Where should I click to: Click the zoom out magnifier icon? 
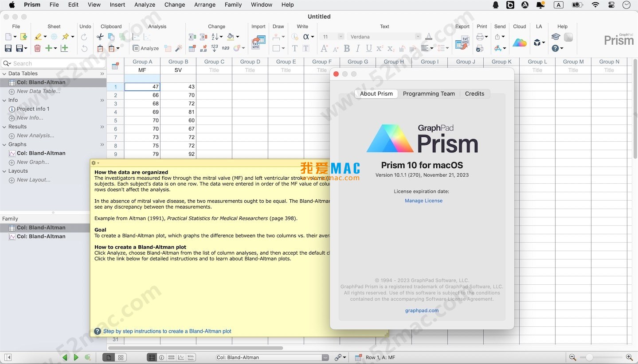click(x=572, y=357)
